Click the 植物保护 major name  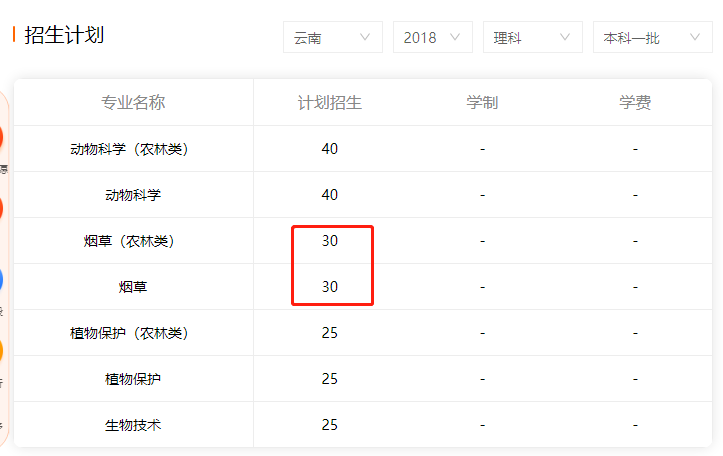pos(133,379)
